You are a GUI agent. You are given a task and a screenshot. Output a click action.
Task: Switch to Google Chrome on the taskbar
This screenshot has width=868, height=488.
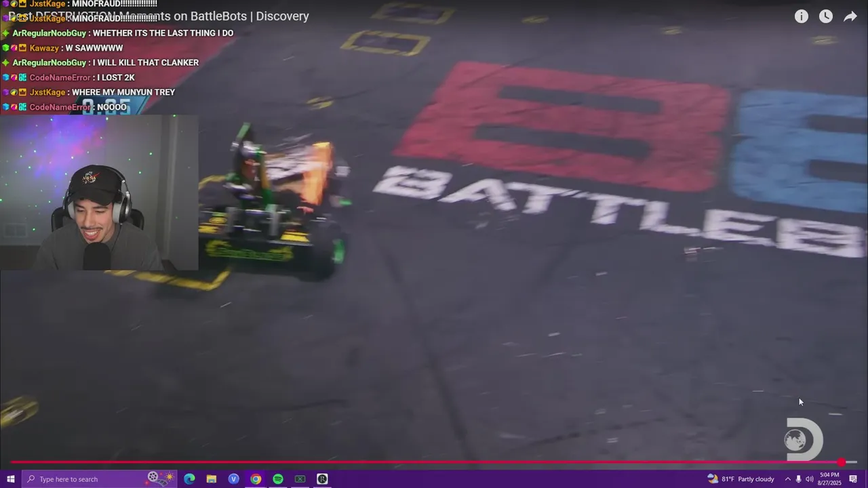(256, 479)
